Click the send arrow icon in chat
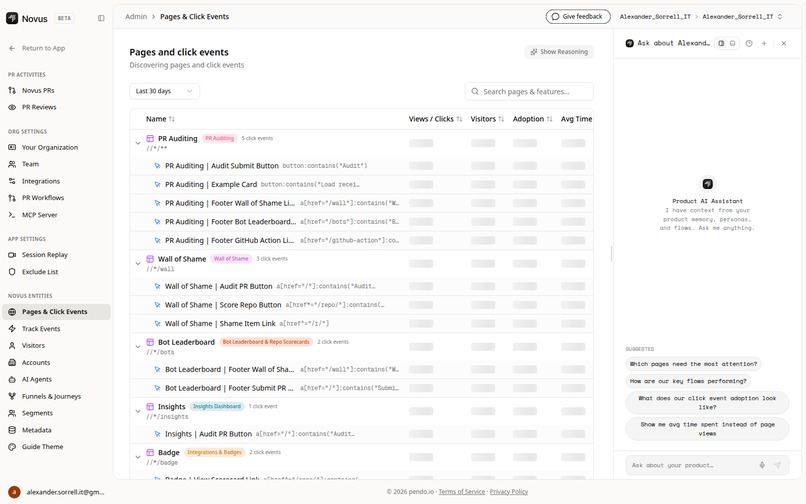This screenshot has width=806, height=504. (x=777, y=465)
